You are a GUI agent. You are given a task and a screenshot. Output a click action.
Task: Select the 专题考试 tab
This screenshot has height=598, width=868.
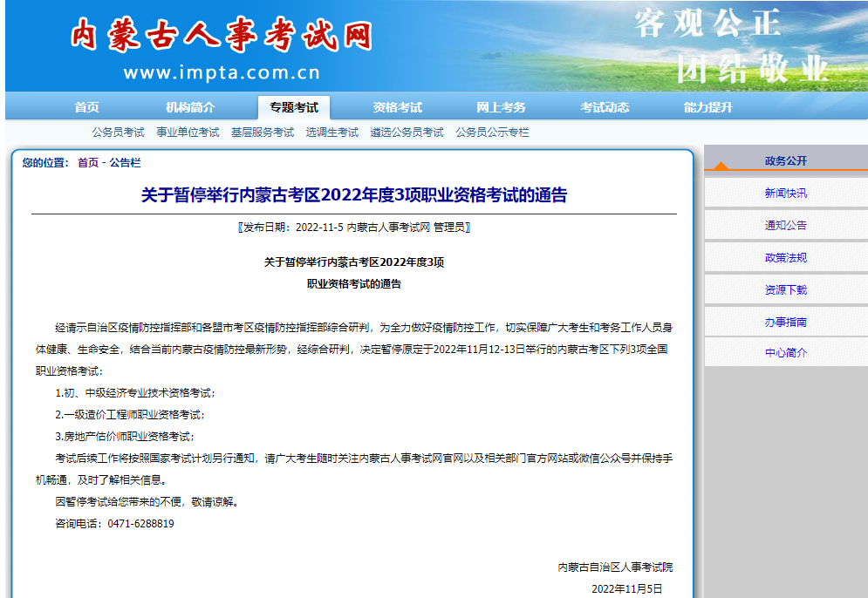(x=294, y=107)
